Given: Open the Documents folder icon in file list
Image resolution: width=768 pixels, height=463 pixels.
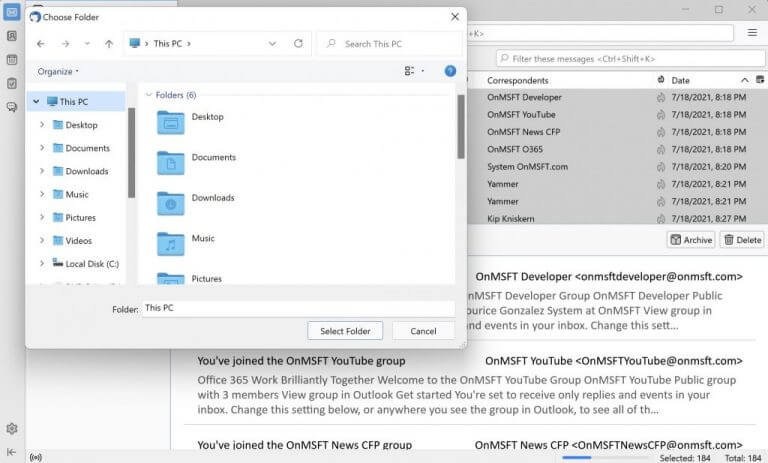Looking at the screenshot, I should pyautogui.click(x=170, y=163).
